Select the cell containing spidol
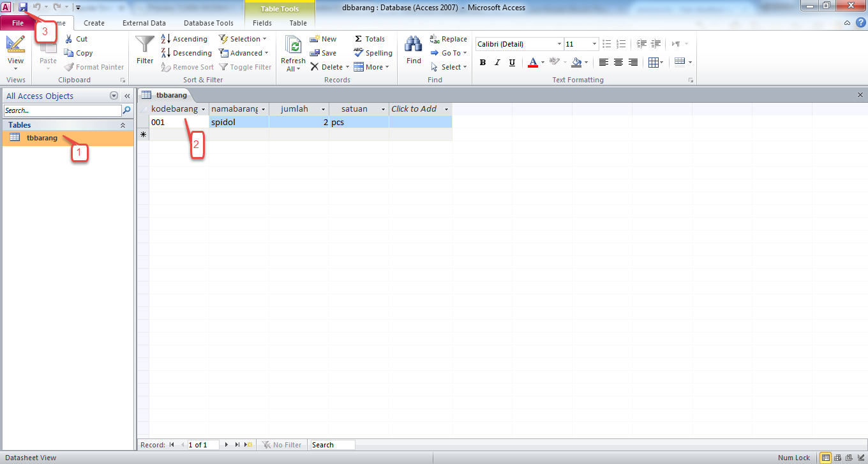Viewport: 868px width, 464px height. 239,122
